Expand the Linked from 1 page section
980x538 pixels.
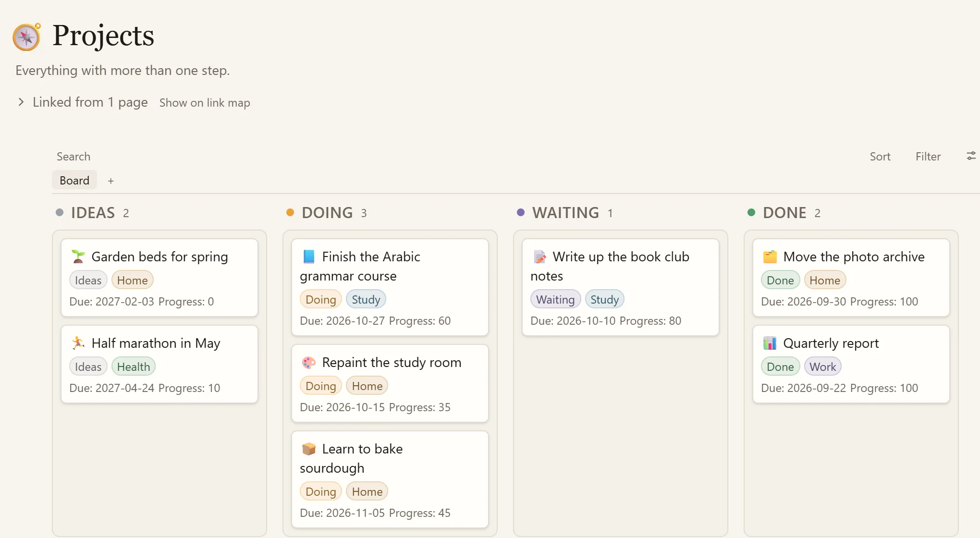[21, 102]
